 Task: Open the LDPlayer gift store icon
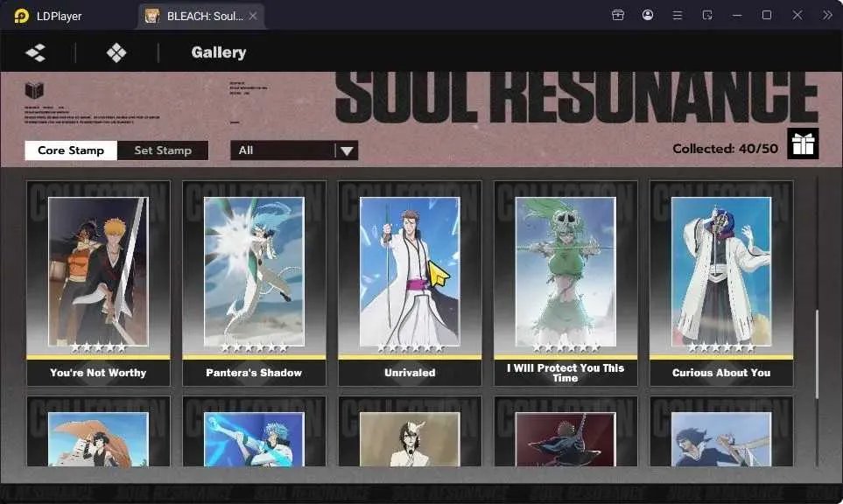point(618,15)
